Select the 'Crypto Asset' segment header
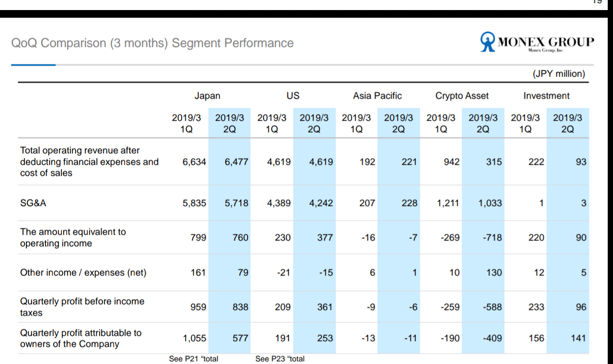The image size is (613, 364). coord(462,96)
